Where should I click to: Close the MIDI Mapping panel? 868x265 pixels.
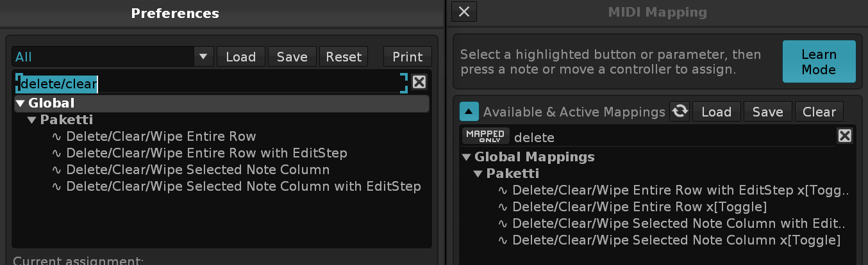coord(464,12)
